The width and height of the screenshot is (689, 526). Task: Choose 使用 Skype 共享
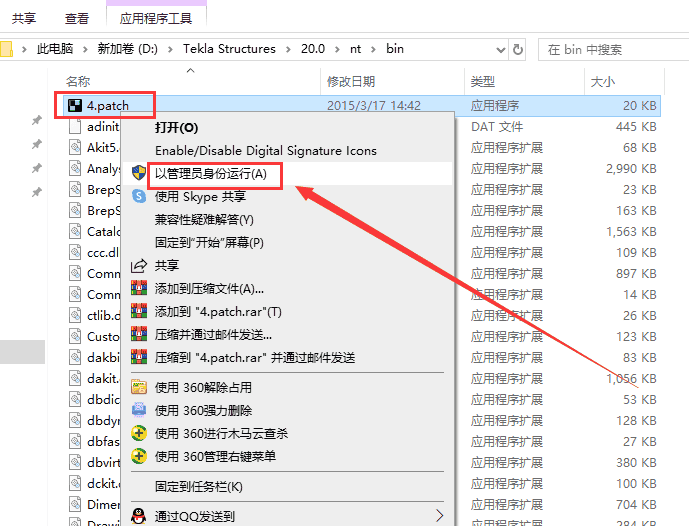tap(200, 196)
